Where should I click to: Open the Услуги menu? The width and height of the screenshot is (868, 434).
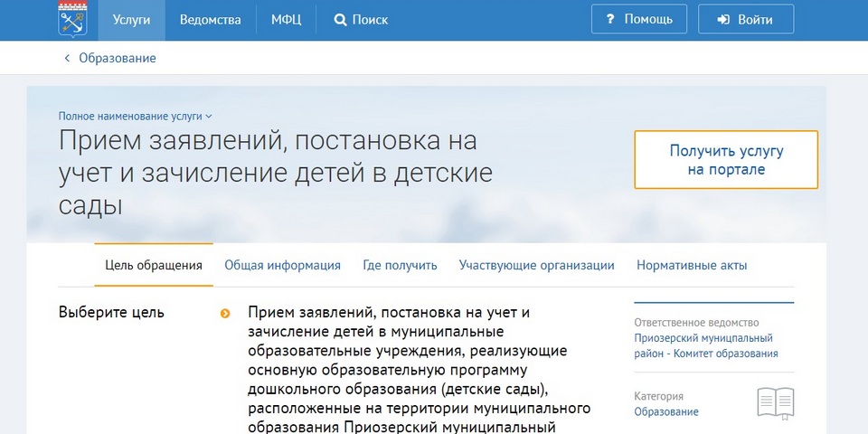pyautogui.click(x=132, y=20)
